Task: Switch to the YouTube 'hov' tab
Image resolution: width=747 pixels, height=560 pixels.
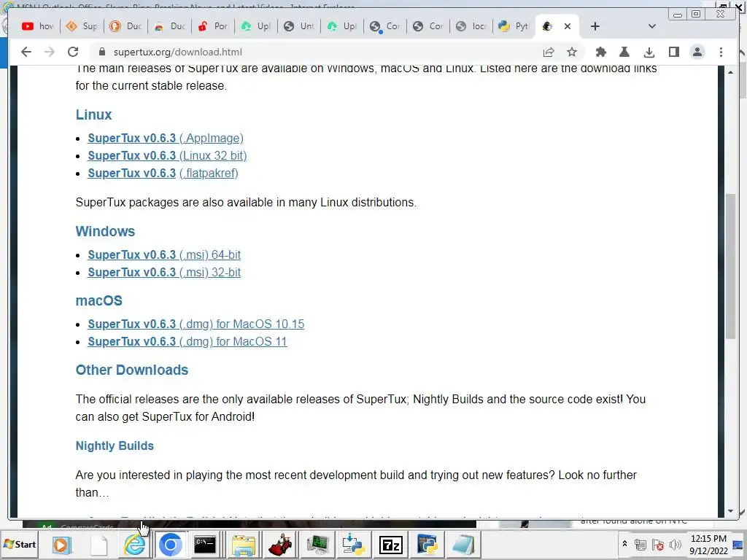Action: pyautogui.click(x=38, y=26)
